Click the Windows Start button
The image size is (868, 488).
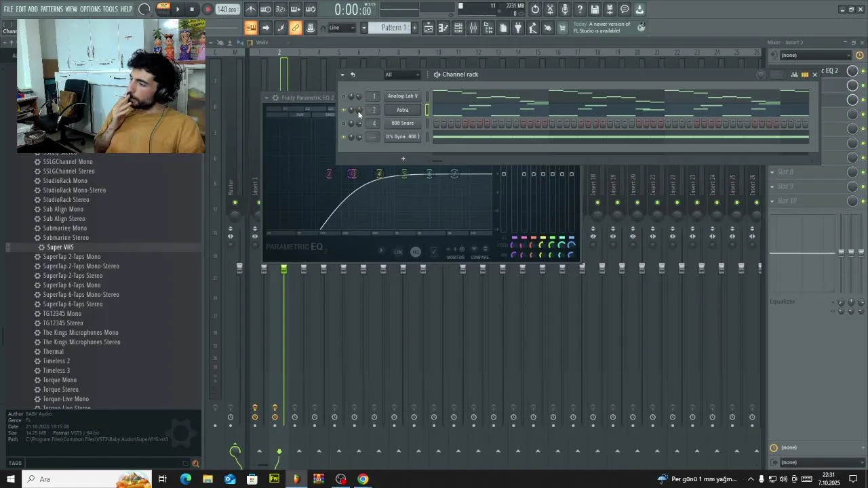click(x=10, y=479)
